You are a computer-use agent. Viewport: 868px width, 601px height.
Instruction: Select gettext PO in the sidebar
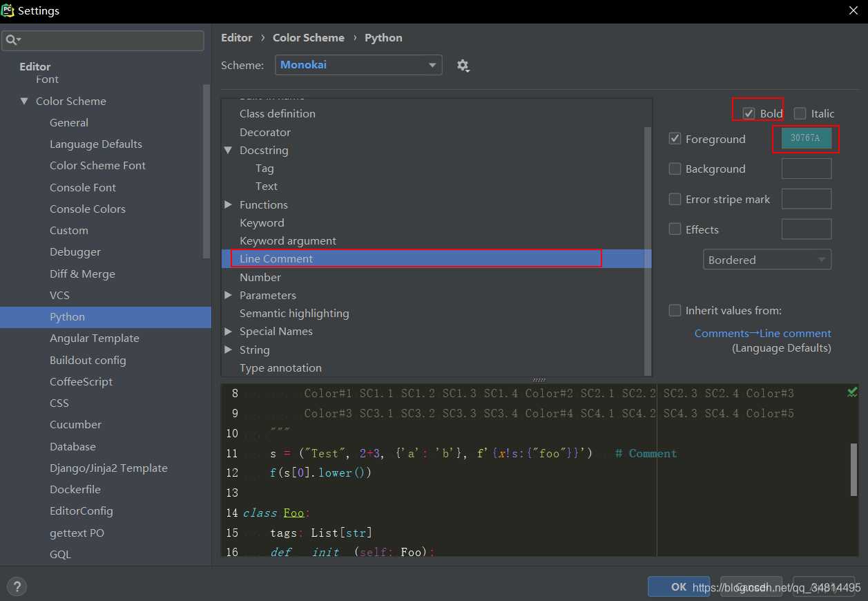tap(77, 533)
